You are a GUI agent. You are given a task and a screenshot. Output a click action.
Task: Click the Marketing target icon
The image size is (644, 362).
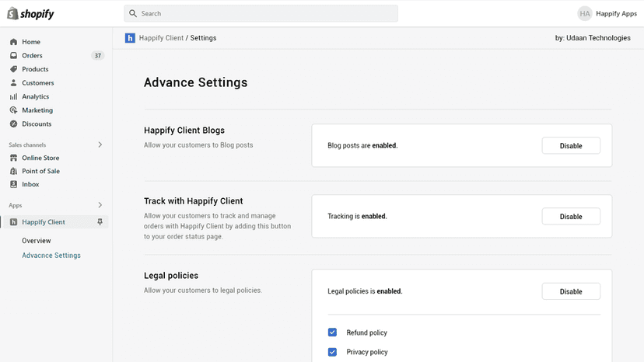13,110
